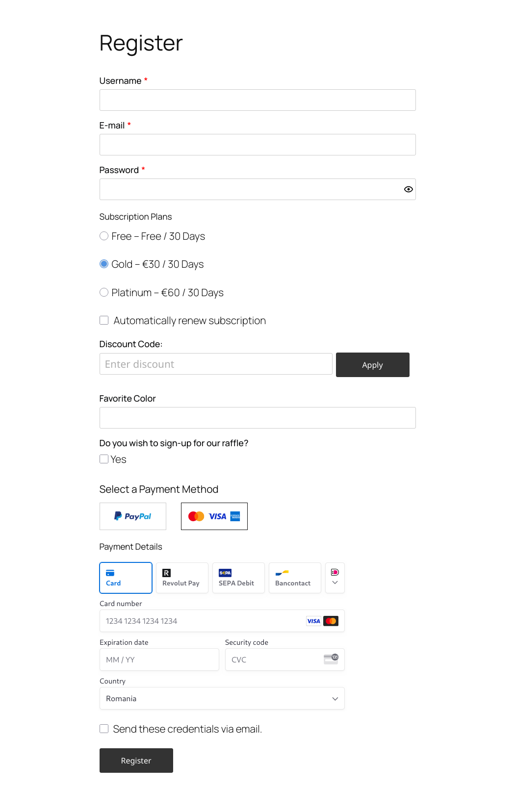
Task: Focus the Favorite Color field
Action: click(257, 418)
